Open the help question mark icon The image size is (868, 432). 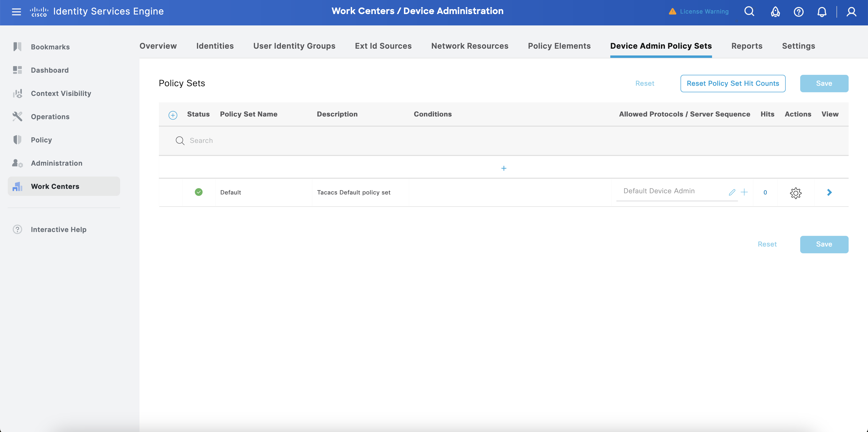798,12
